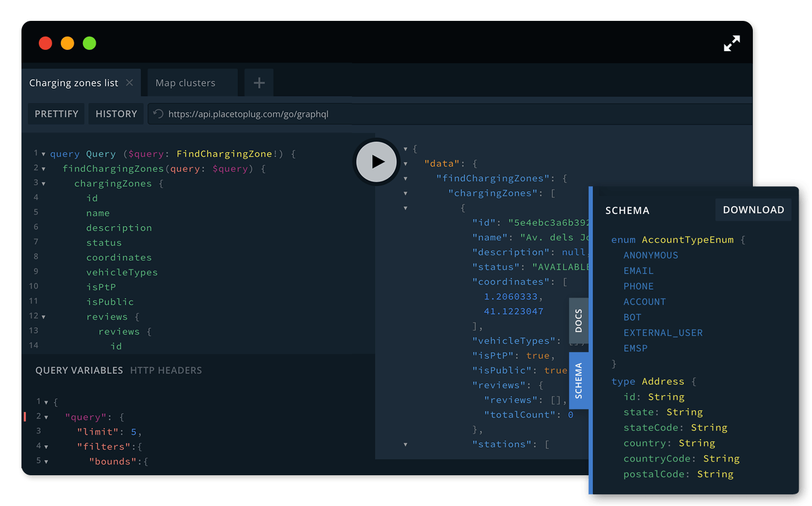812x506 pixels.
Task: Collapse the "filters" variable fold arrow
Action: pos(46,447)
